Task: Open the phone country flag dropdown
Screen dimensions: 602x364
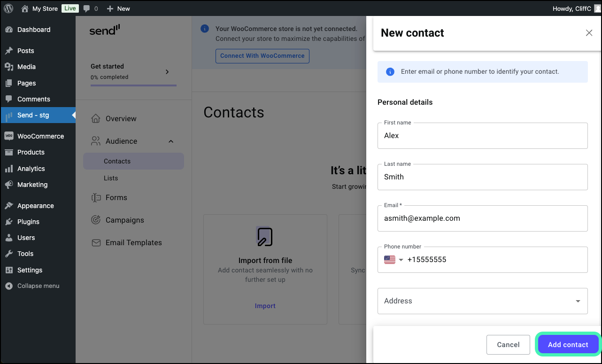Action: (x=394, y=260)
